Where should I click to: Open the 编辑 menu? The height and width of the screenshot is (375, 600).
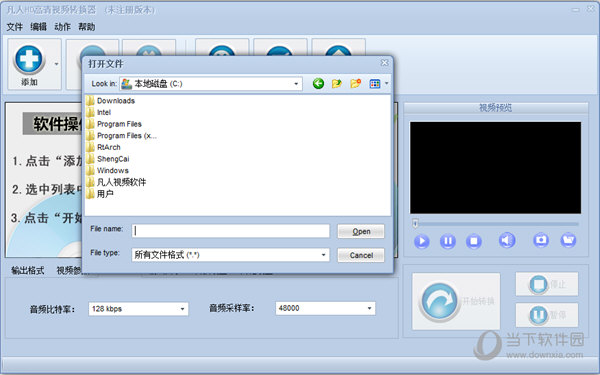[38, 27]
